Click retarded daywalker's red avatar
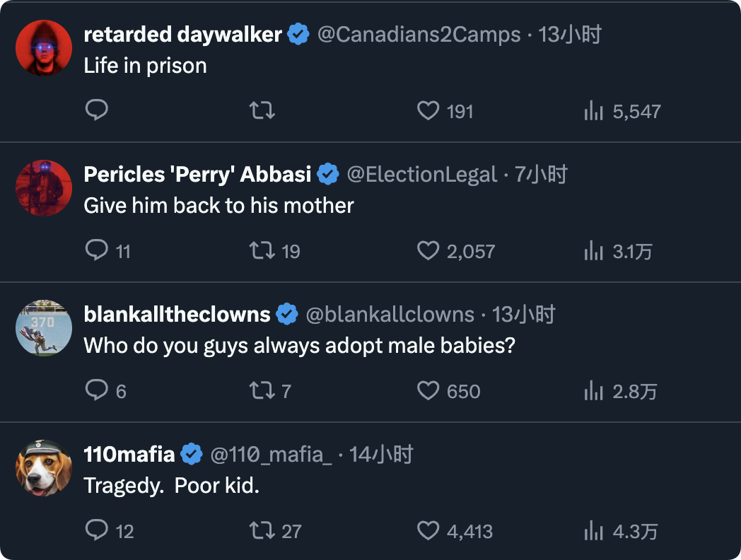741x560 pixels. click(x=44, y=48)
